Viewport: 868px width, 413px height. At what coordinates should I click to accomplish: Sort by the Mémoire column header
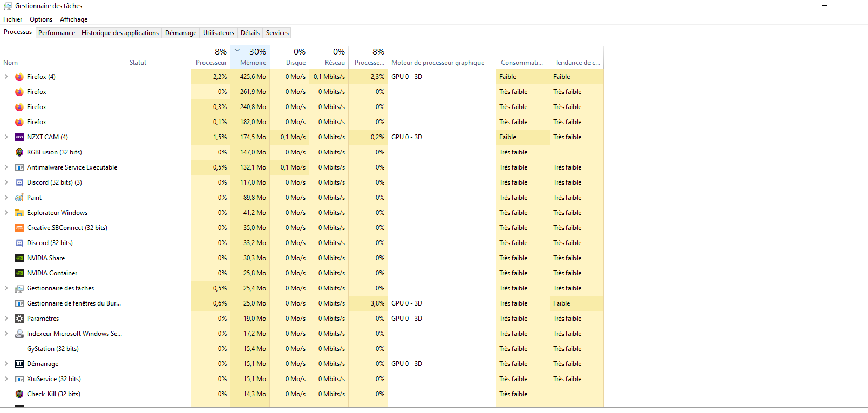250,57
